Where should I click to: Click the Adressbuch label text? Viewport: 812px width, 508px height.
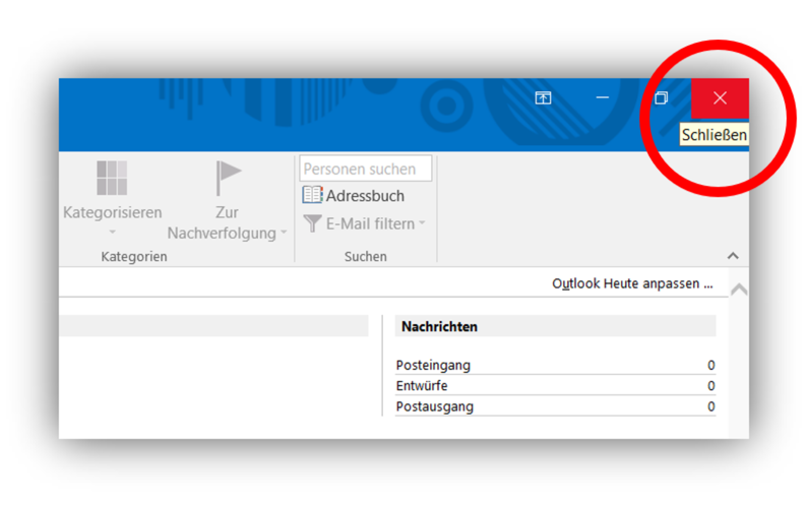365,196
